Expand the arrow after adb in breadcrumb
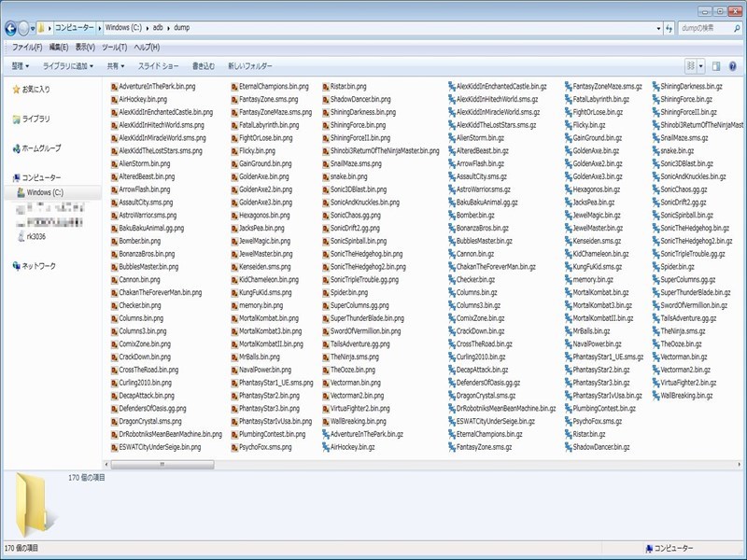The image size is (747, 560). tap(168, 28)
